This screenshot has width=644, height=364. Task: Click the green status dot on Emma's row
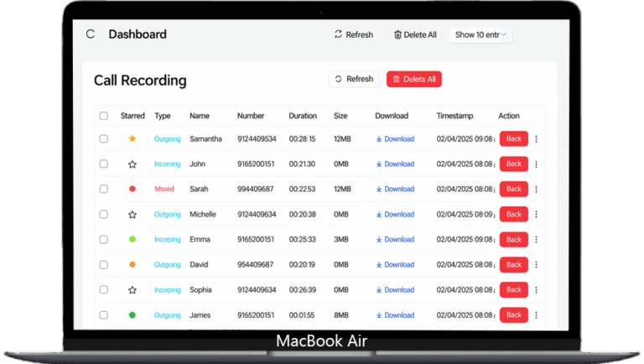pos(132,240)
